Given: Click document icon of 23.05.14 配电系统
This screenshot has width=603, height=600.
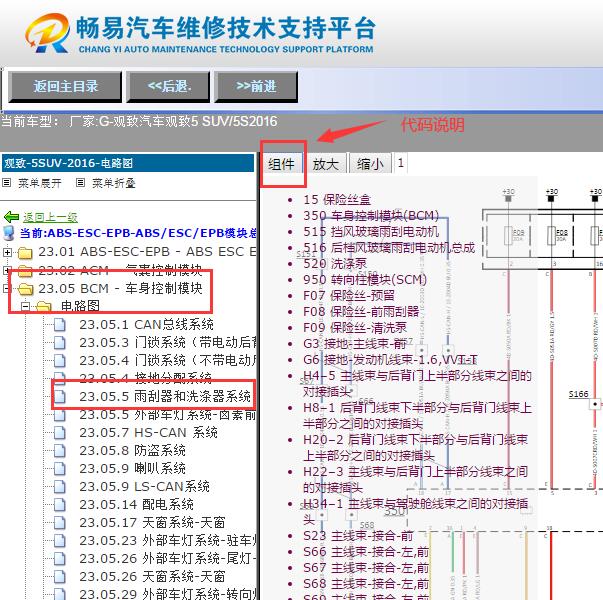Looking at the screenshot, I should pos(60,504).
